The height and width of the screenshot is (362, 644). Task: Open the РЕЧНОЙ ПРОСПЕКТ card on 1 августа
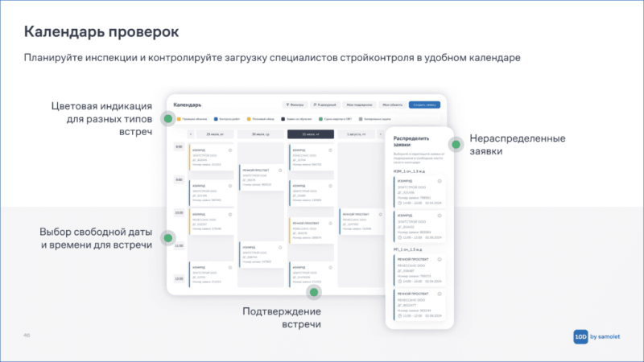pos(361,222)
